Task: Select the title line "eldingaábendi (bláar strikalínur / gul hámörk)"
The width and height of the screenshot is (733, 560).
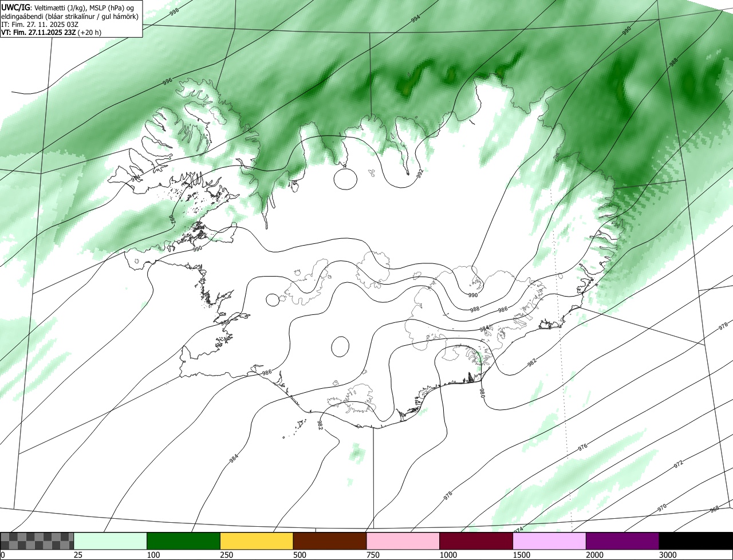Action: (70, 16)
